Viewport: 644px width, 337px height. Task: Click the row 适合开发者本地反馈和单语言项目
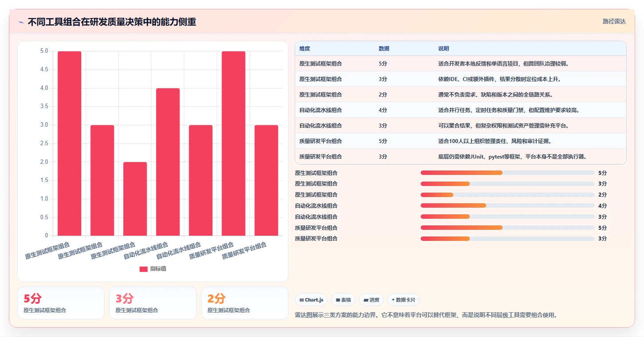click(x=461, y=63)
